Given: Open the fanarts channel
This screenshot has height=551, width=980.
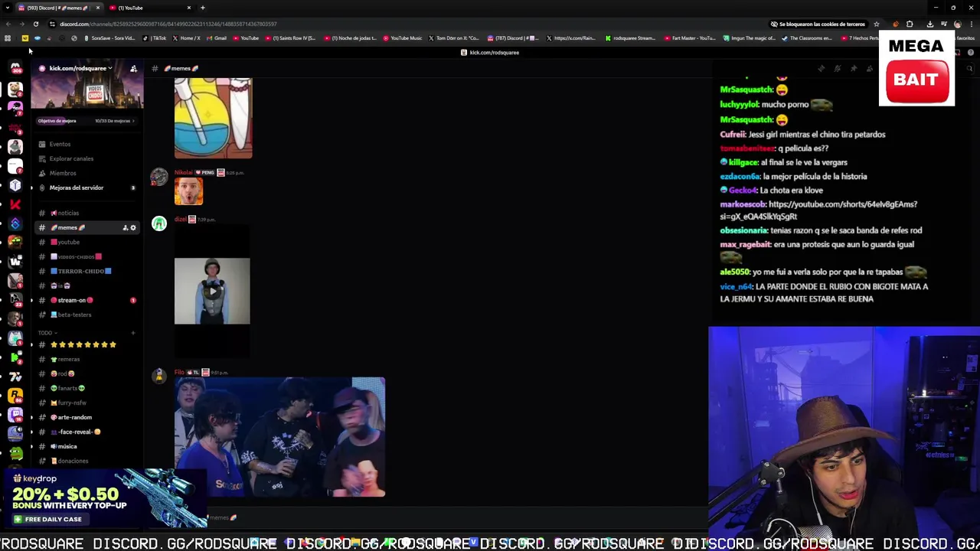Looking at the screenshot, I should coord(87,388).
